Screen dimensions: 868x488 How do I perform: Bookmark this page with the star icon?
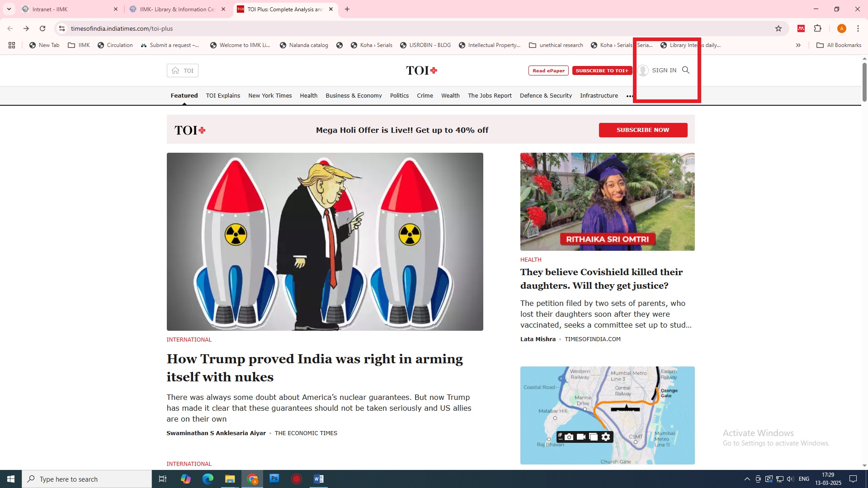tap(778, 28)
